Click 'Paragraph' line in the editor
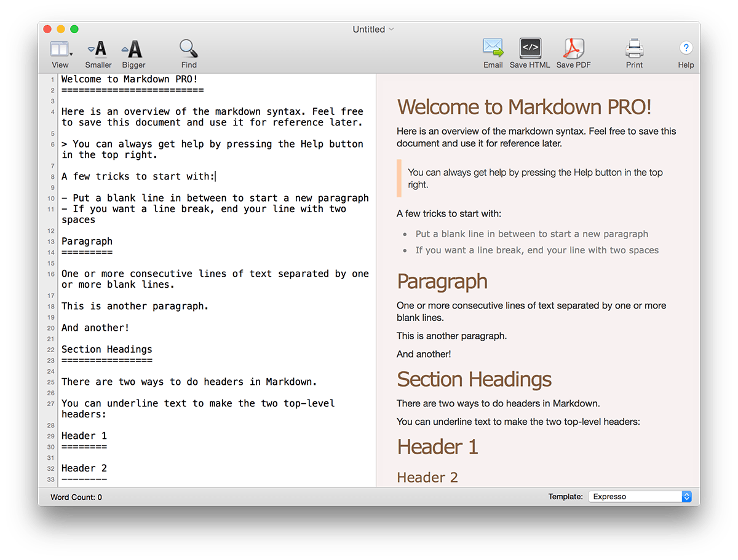 coord(87,242)
